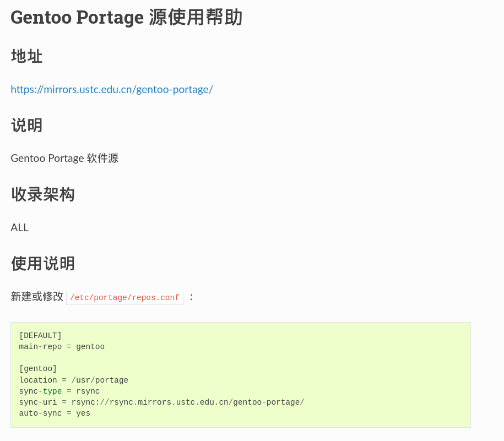Click the 说明 section heading
The image size is (504, 441).
[26, 125]
